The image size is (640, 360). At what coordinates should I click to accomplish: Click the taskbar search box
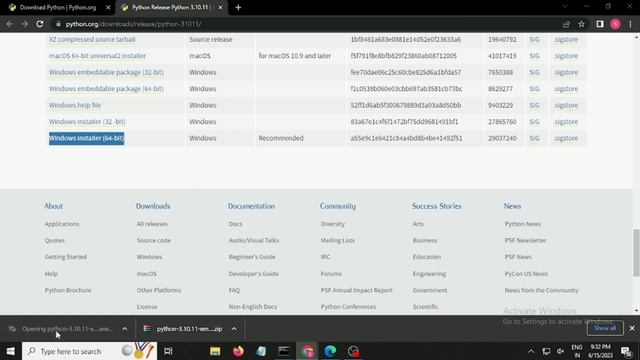pos(90,351)
